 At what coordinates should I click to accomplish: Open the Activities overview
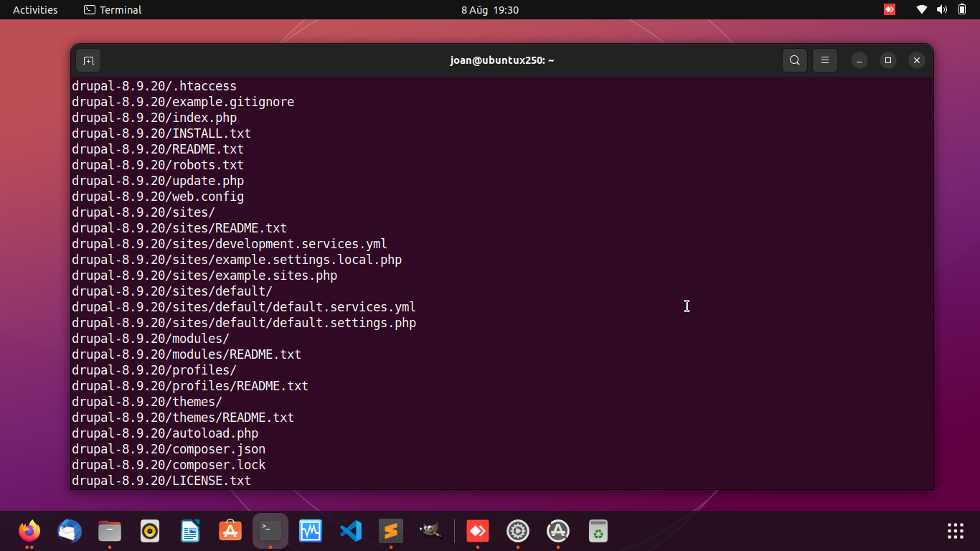coord(35,10)
